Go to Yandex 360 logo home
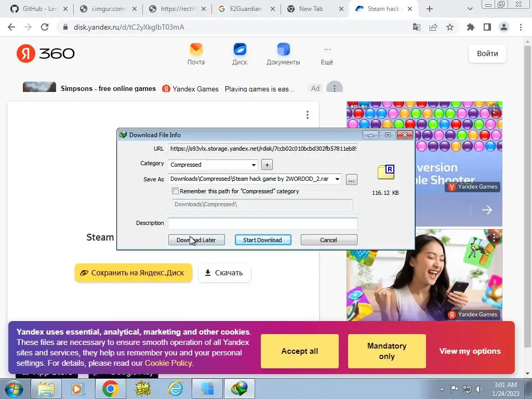532x399 pixels. click(x=46, y=54)
